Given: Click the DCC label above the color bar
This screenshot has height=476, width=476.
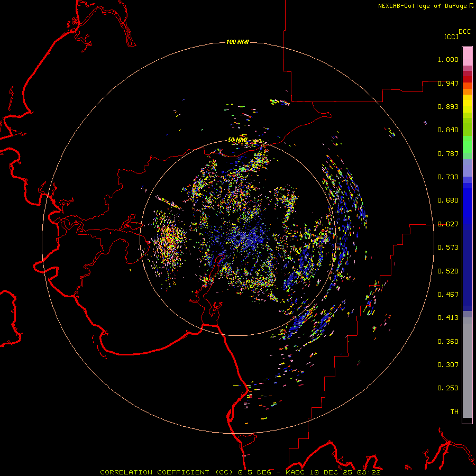Looking at the screenshot, I should [464, 32].
